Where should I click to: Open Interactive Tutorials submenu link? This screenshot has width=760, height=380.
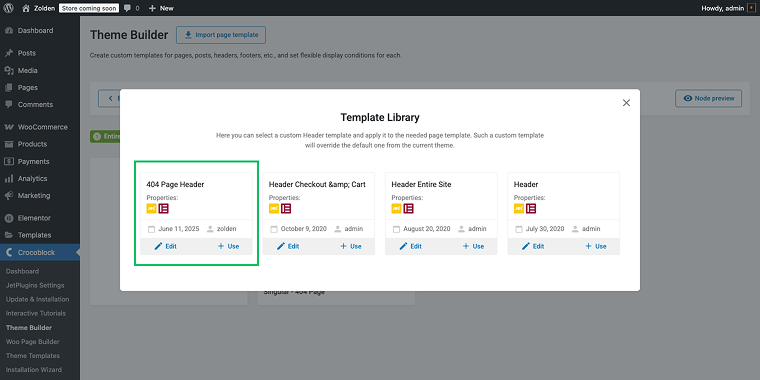[36, 314]
